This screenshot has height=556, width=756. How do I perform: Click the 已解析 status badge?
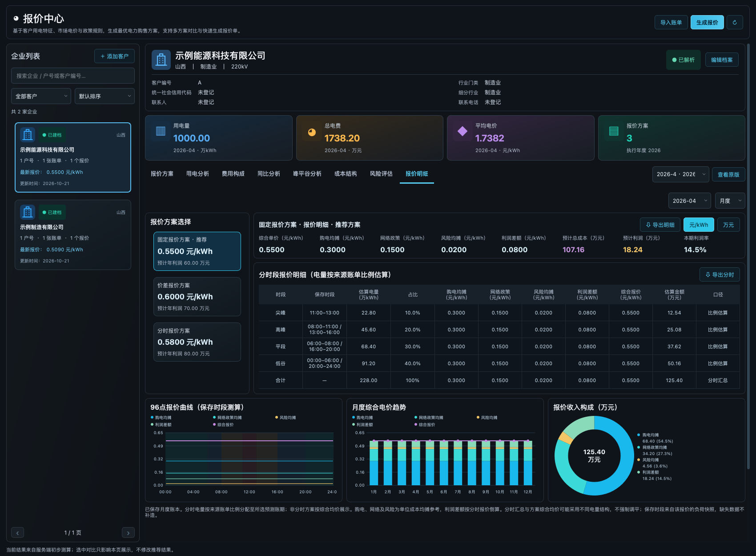point(684,60)
